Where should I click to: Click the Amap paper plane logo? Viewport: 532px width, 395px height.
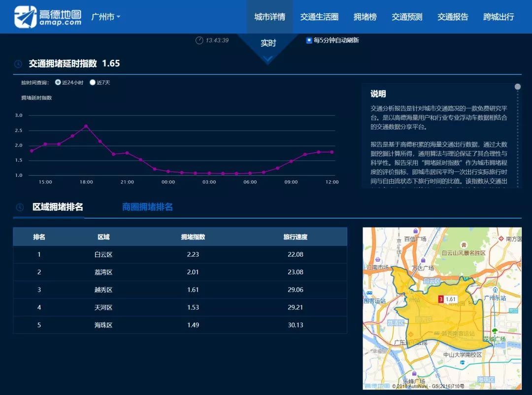(x=26, y=17)
